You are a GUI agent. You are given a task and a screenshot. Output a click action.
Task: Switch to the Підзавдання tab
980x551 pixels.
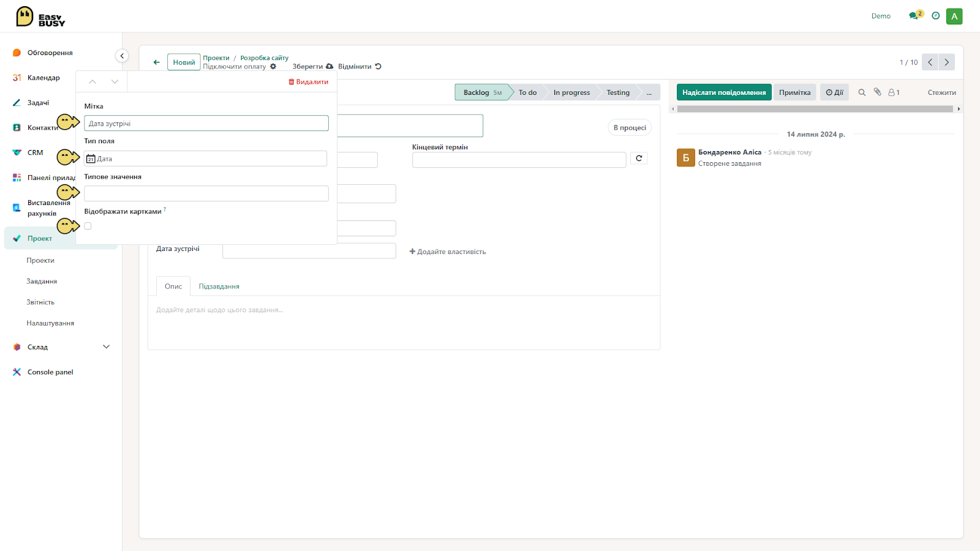[219, 287]
